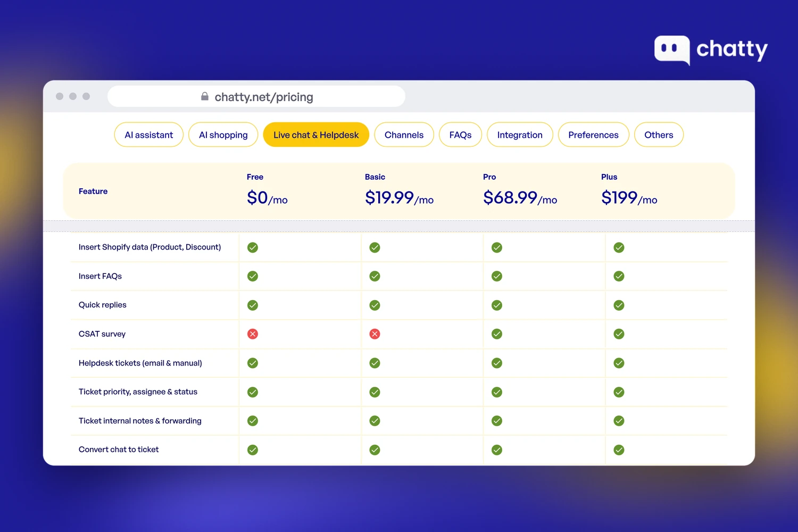Click the $68.99/mo Pro plan price
Viewport: 798px width, 532px height.
tap(520, 198)
